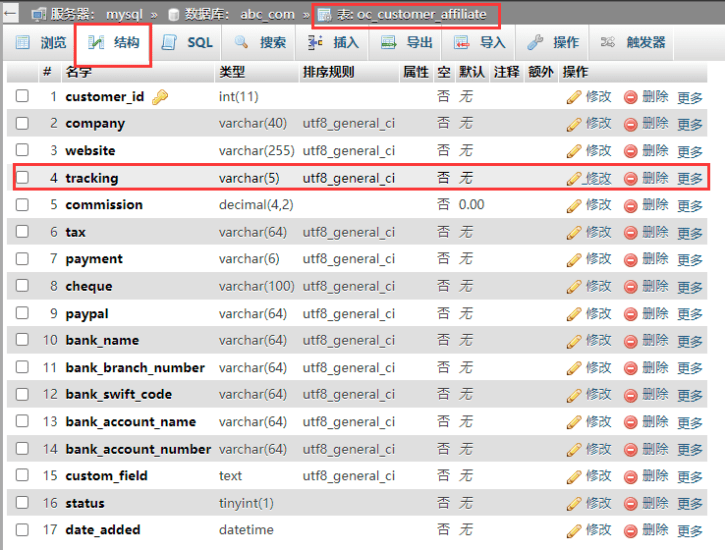Viewport: 725px width, 550px height.
Task: Click the pencil edit icon for customer_id
Action: coord(574,97)
